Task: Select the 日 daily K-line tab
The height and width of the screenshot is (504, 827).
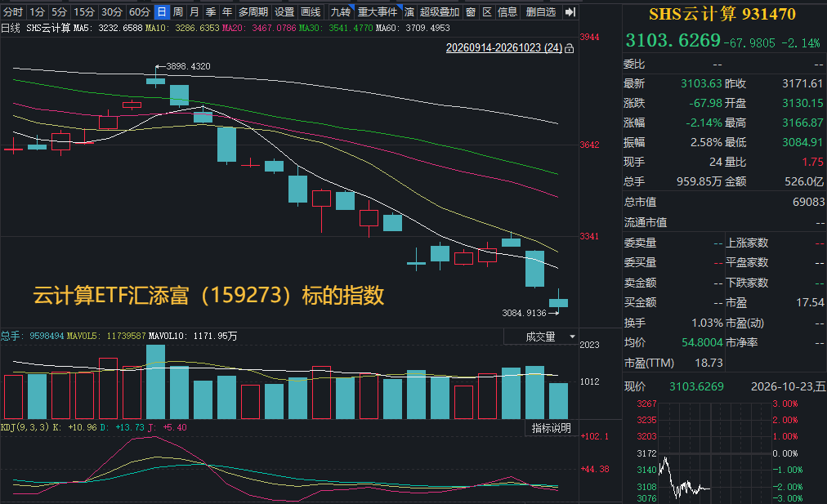Action: 162,12
